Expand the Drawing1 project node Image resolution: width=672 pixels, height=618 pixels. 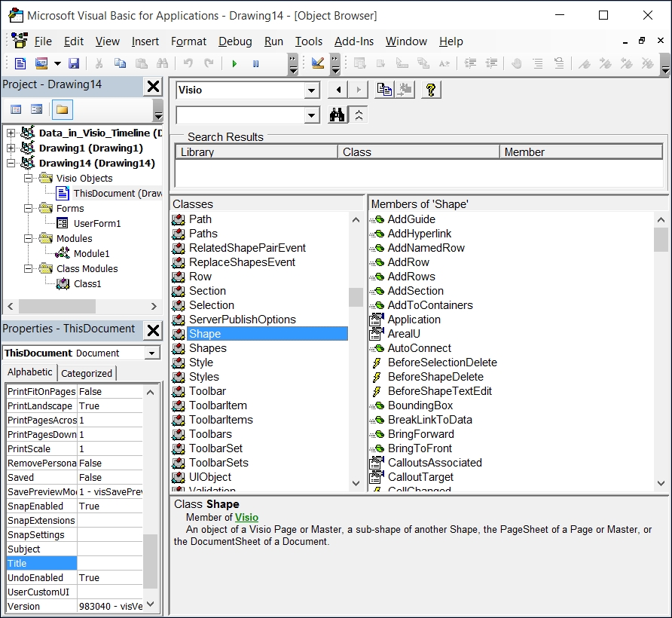coord(11,148)
